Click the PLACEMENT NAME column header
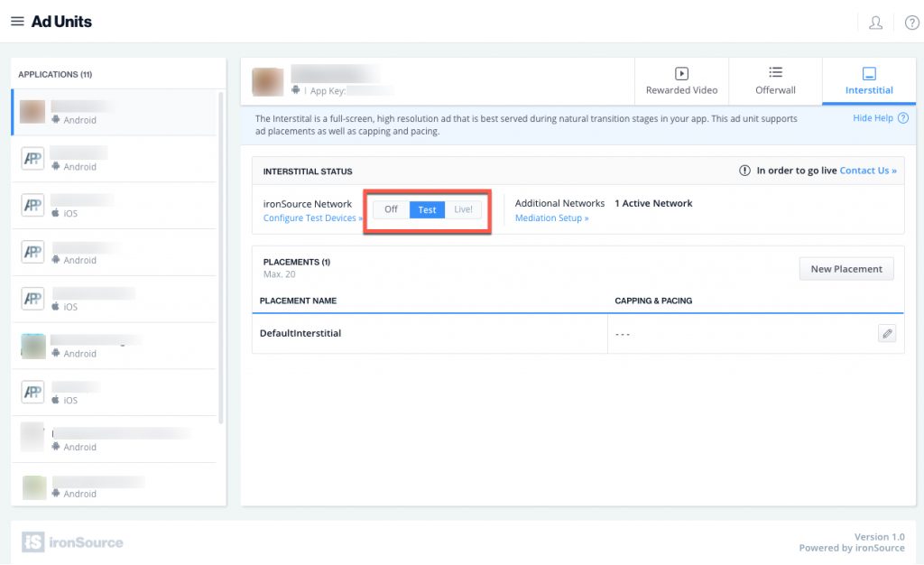Image resolution: width=924 pixels, height=565 pixels. (x=298, y=301)
